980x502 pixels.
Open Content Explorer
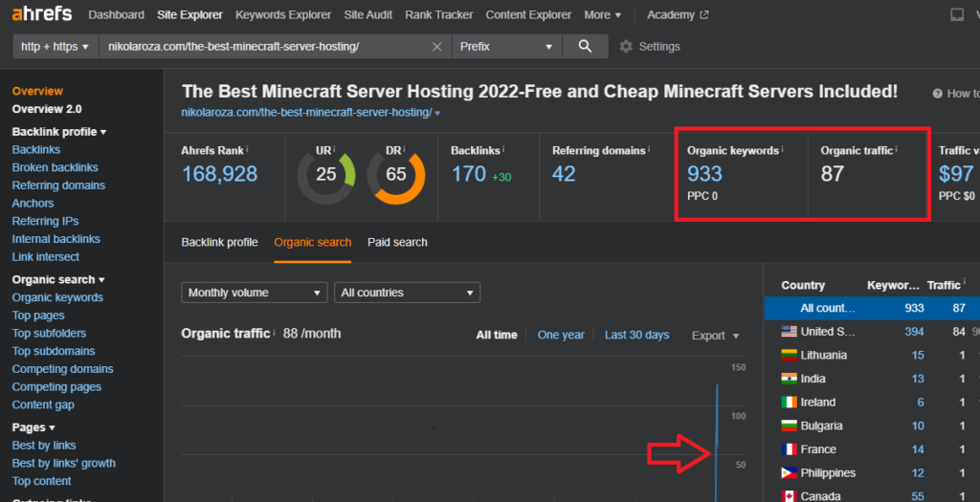pyautogui.click(x=528, y=14)
